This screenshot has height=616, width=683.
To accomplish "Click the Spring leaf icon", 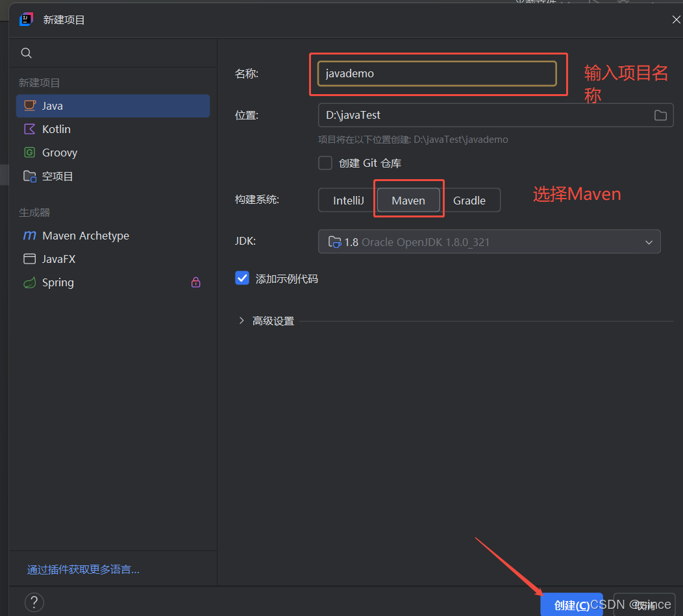I will coord(30,283).
